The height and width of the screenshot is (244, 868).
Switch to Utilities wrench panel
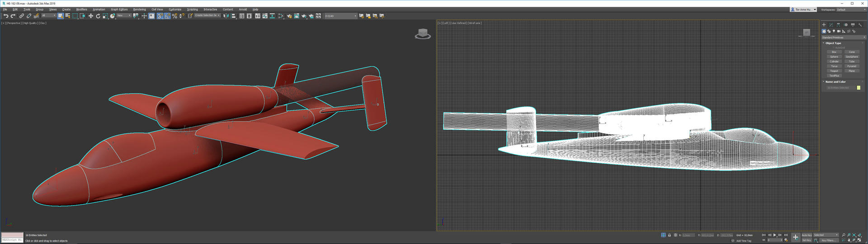(x=860, y=25)
